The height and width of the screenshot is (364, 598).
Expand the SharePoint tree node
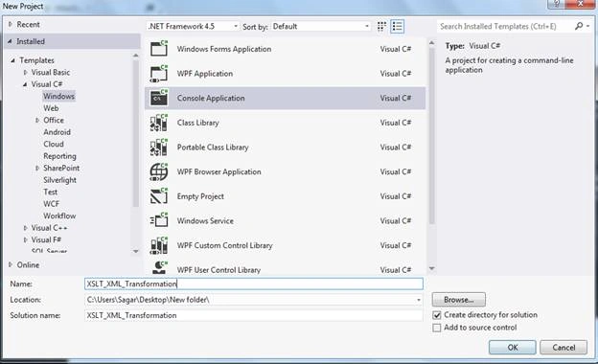point(37,168)
